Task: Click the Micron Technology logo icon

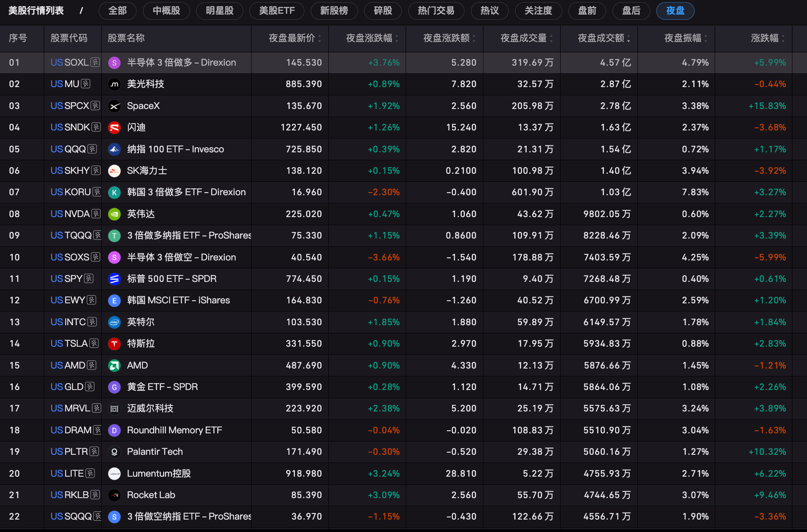Action: [114, 85]
